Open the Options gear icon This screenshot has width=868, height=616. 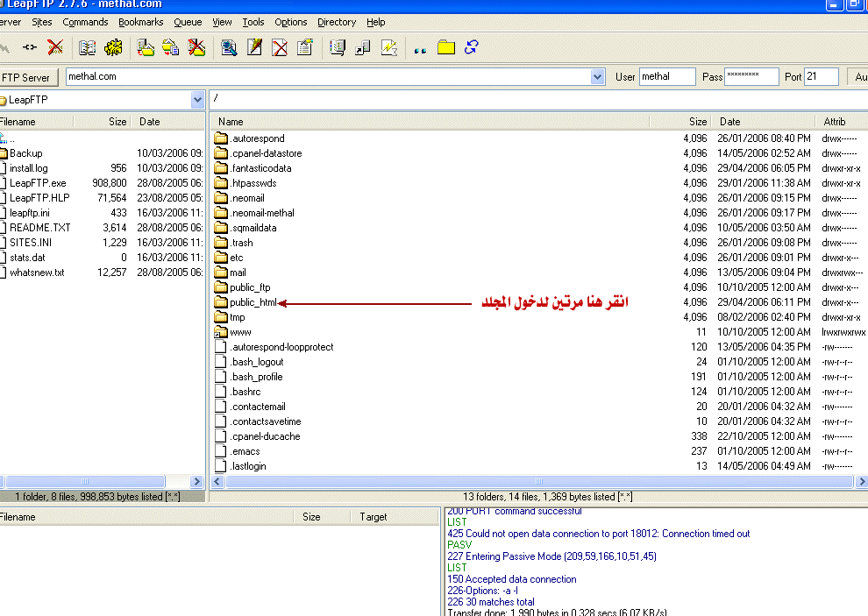point(115,48)
